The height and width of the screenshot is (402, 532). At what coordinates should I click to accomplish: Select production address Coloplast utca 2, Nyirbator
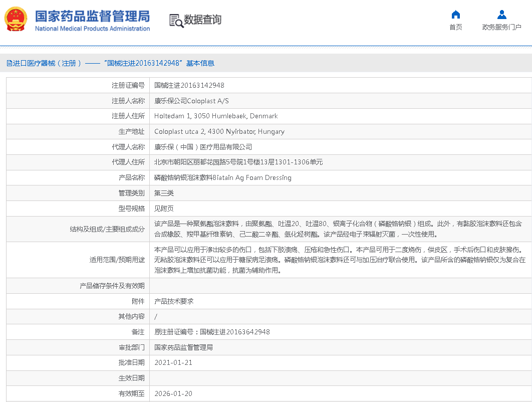(x=219, y=132)
